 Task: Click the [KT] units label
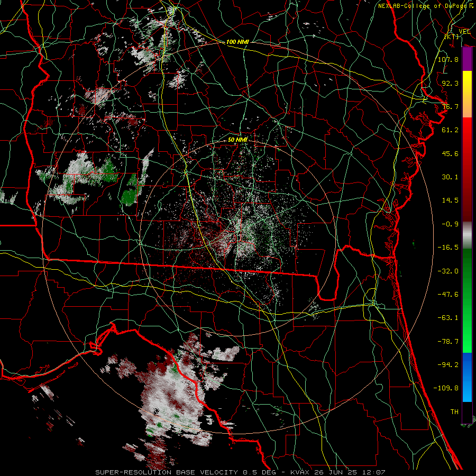tap(452, 36)
